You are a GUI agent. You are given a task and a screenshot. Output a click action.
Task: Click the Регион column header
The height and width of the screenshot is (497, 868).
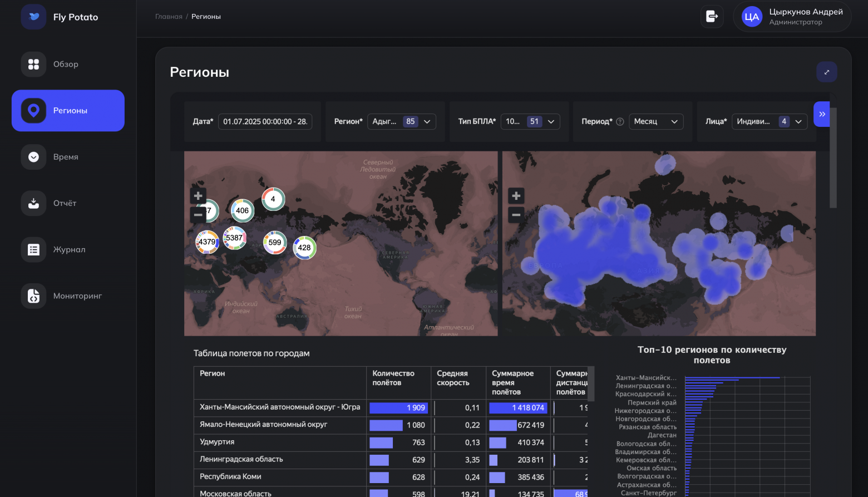280,382
